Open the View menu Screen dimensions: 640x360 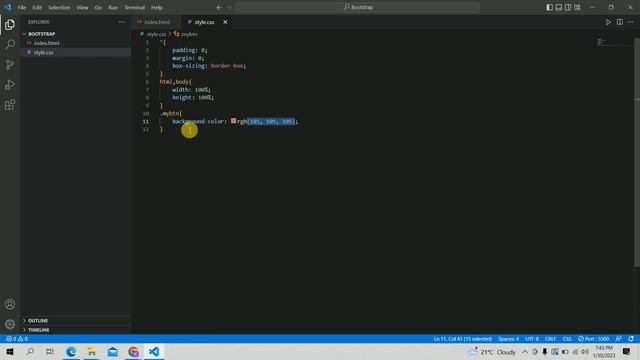click(x=82, y=7)
